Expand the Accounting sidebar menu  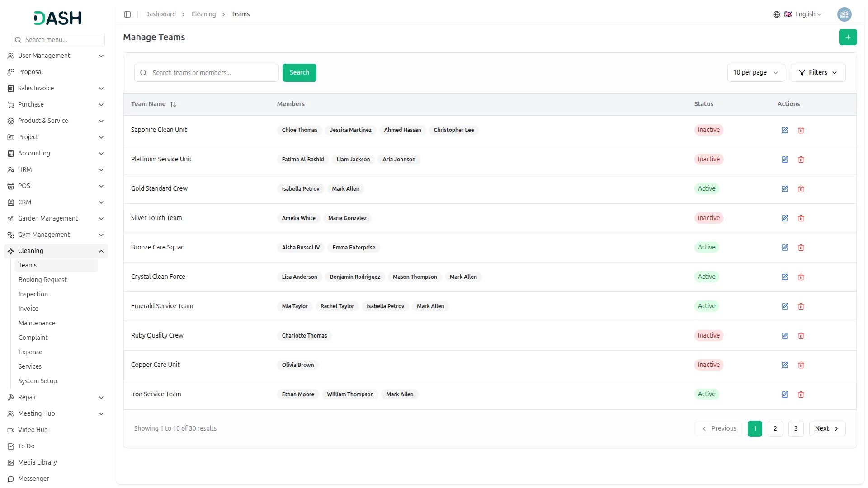(x=56, y=154)
